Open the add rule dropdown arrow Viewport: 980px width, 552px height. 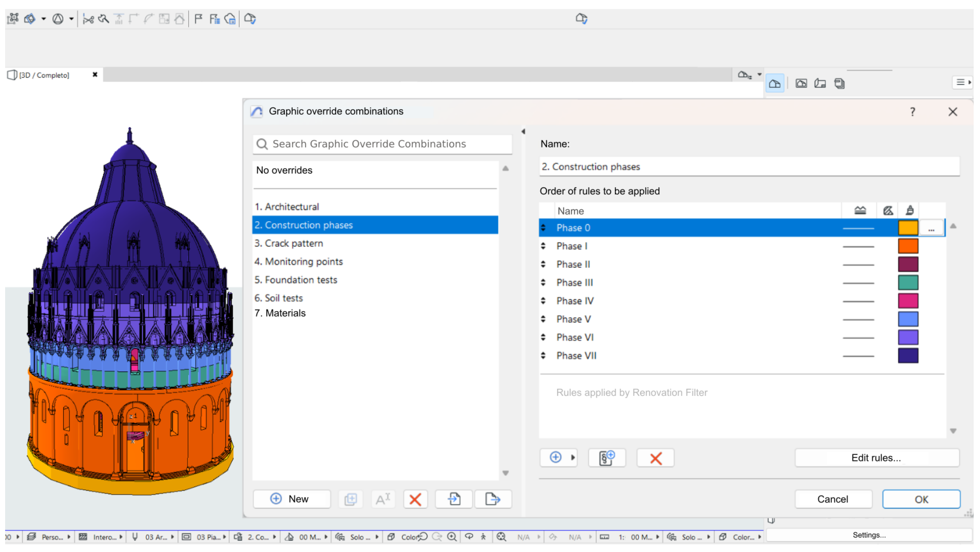pyautogui.click(x=573, y=458)
